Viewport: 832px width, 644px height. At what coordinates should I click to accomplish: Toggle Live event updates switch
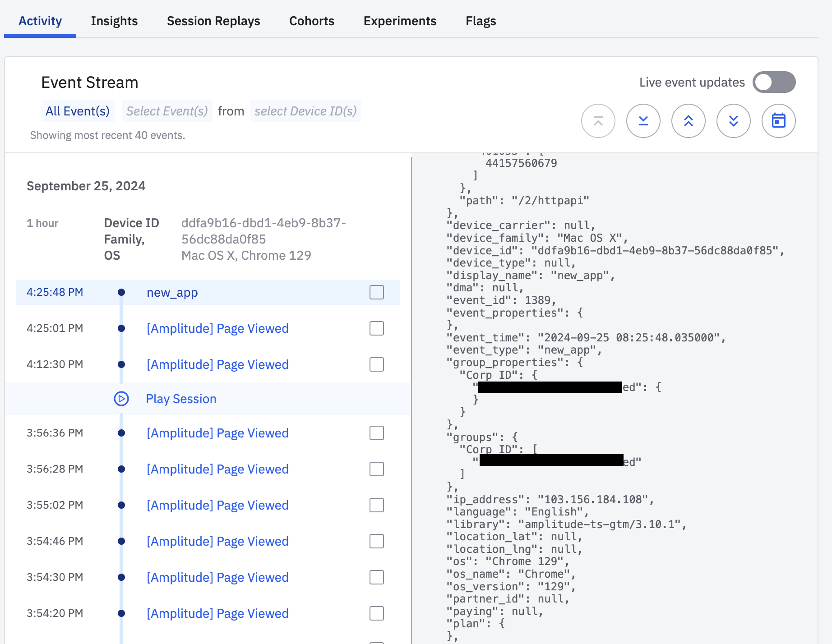coord(774,82)
